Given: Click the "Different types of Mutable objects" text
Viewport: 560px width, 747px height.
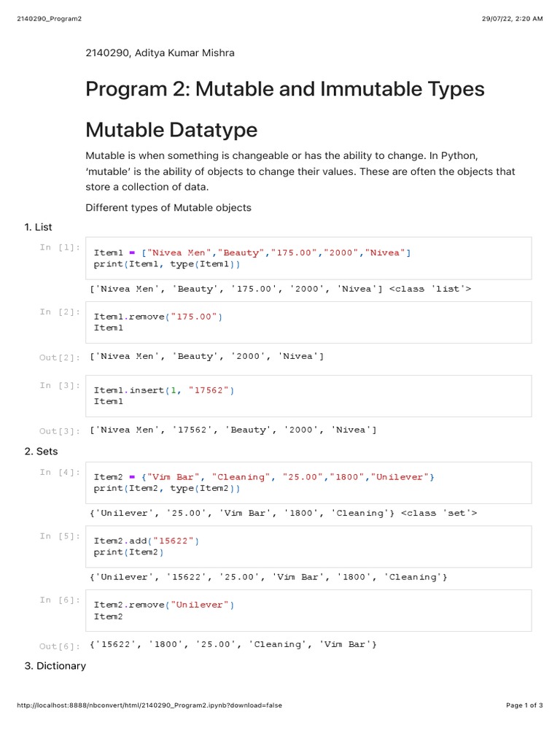Looking at the screenshot, I should (168, 208).
